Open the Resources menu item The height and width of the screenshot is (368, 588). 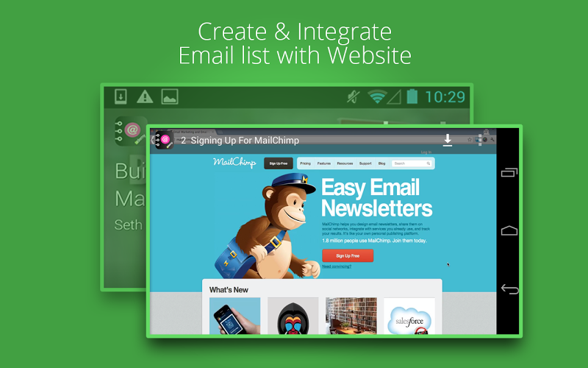tap(345, 163)
